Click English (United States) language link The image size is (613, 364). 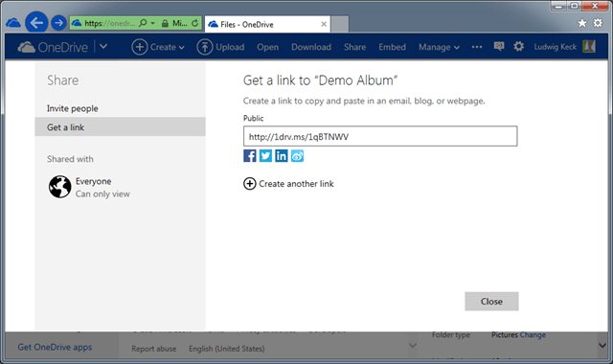click(227, 349)
